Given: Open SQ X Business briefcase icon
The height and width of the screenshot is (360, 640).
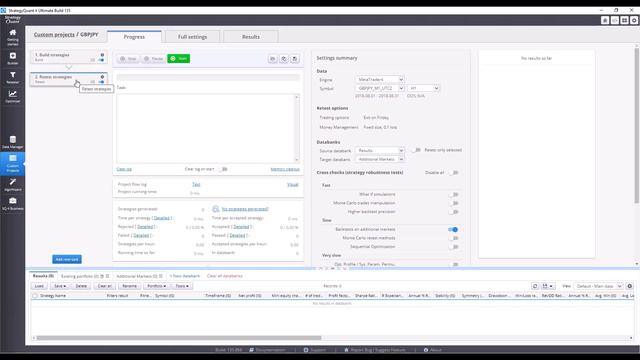Looking at the screenshot, I should click(x=13, y=204).
